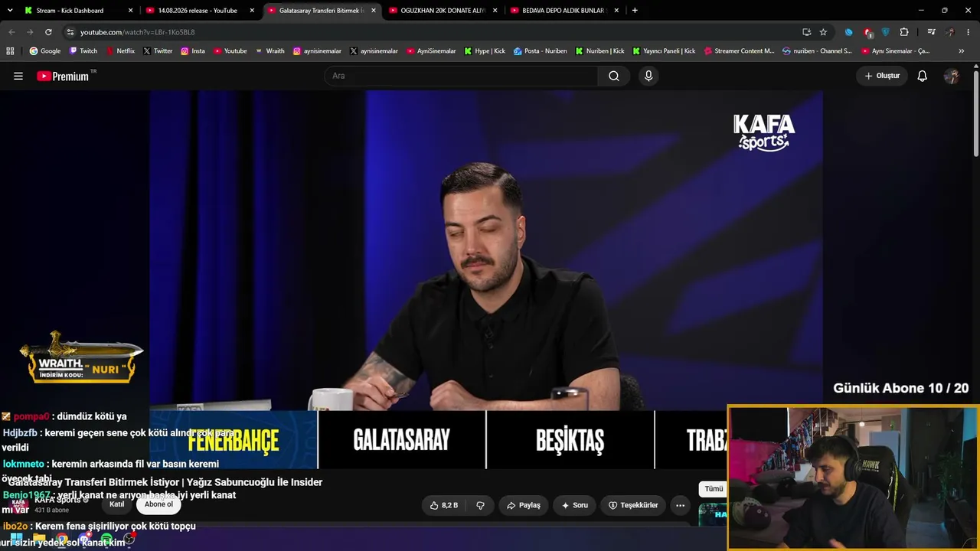Close the BEDAVA DEPO ALDIK tab
Viewport: 980px width, 551px height.
617,11
